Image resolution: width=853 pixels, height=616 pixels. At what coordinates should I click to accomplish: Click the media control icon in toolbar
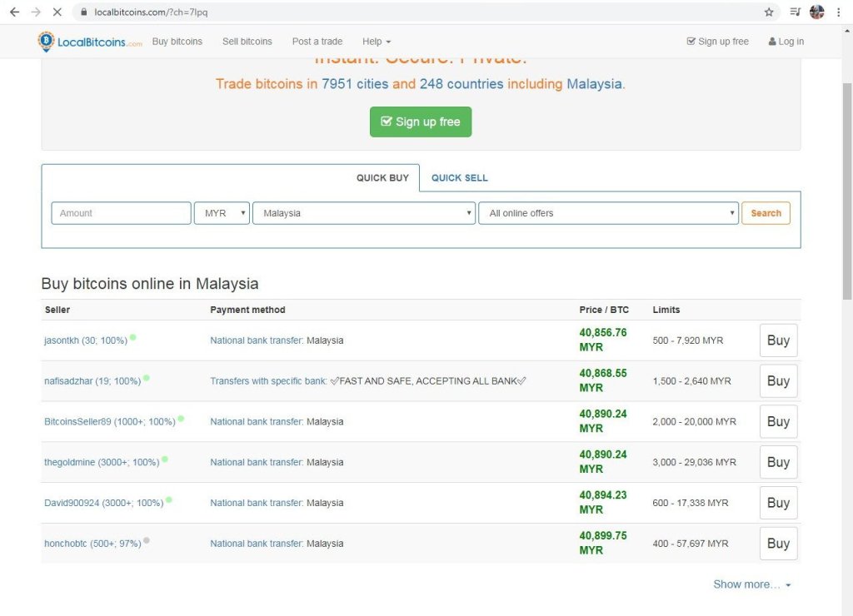pyautogui.click(x=795, y=12)
